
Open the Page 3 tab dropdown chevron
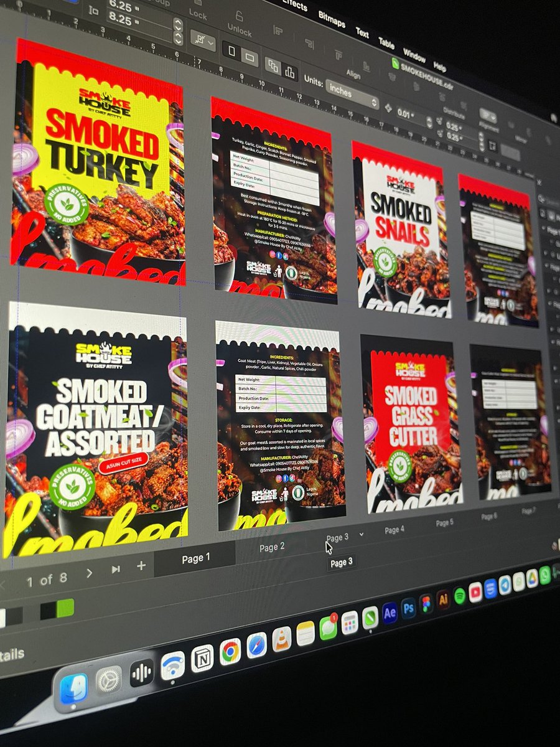pyautogui.click(x=362, y=534)
